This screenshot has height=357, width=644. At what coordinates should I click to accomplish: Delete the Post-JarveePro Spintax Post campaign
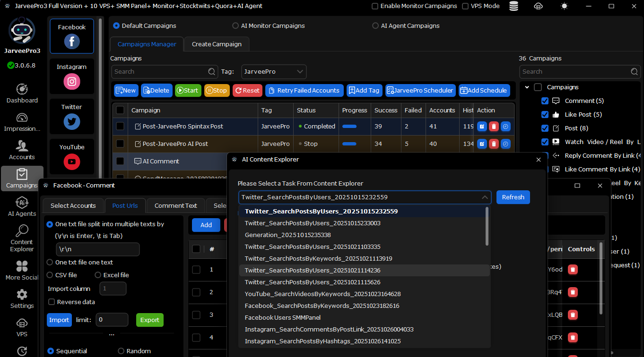pos(494,127)
